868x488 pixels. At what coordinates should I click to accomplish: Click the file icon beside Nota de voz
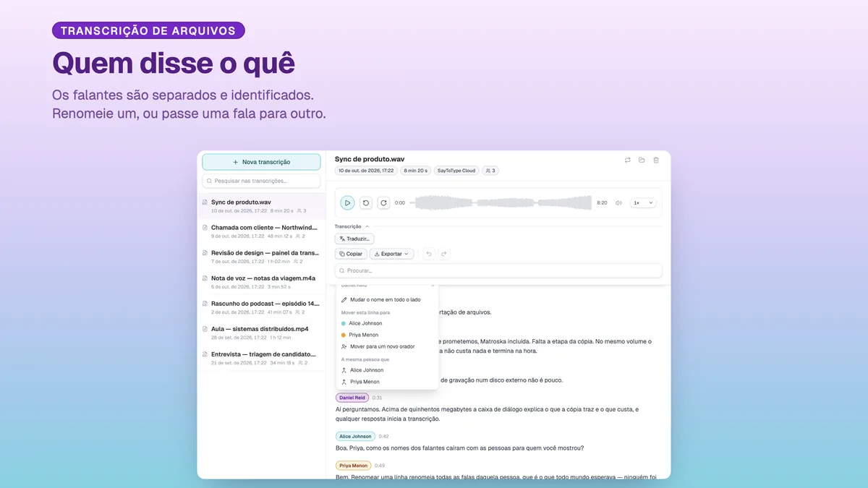pos(205,278)
